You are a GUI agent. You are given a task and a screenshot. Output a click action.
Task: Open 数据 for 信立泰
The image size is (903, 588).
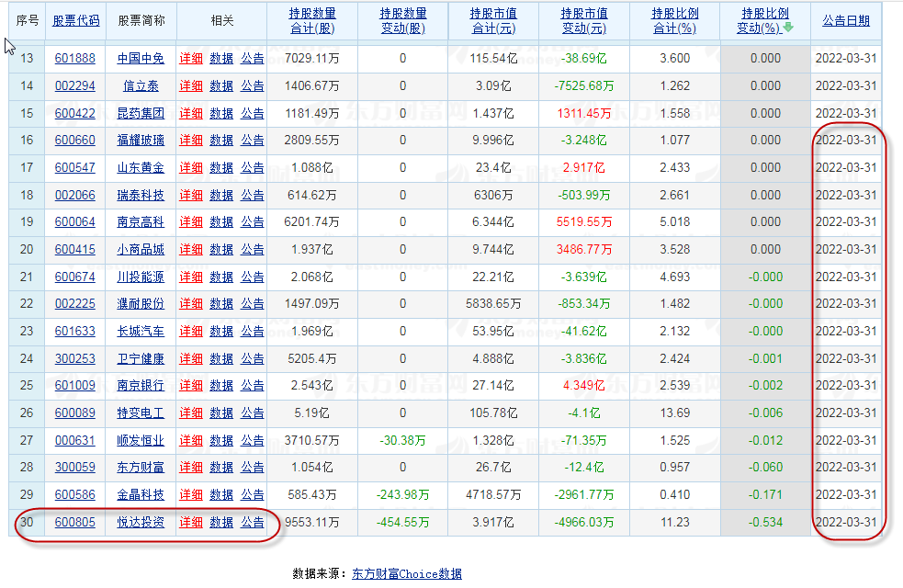[221, 86]
